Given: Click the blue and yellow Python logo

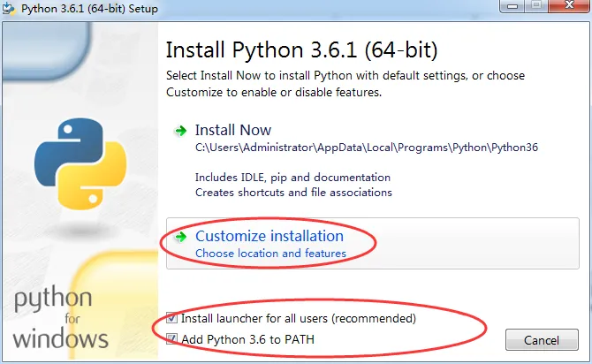Looking at the screenshot, I should coord(74,160).
